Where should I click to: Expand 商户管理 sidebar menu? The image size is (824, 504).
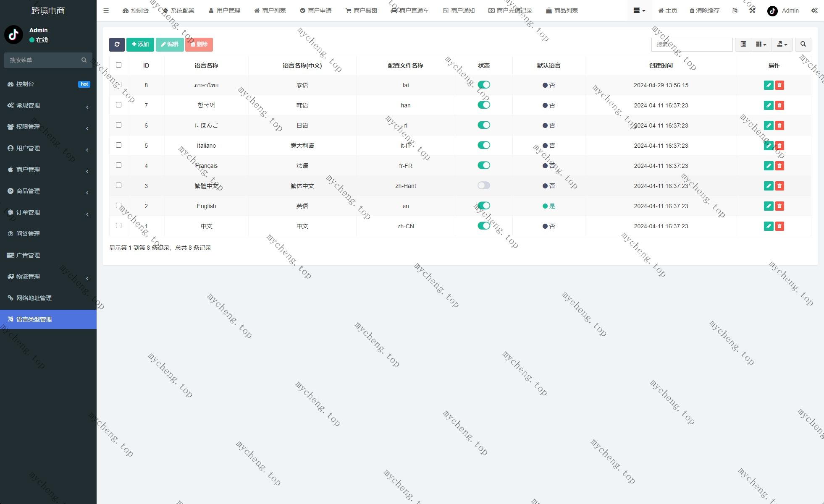tap(48, 170)
